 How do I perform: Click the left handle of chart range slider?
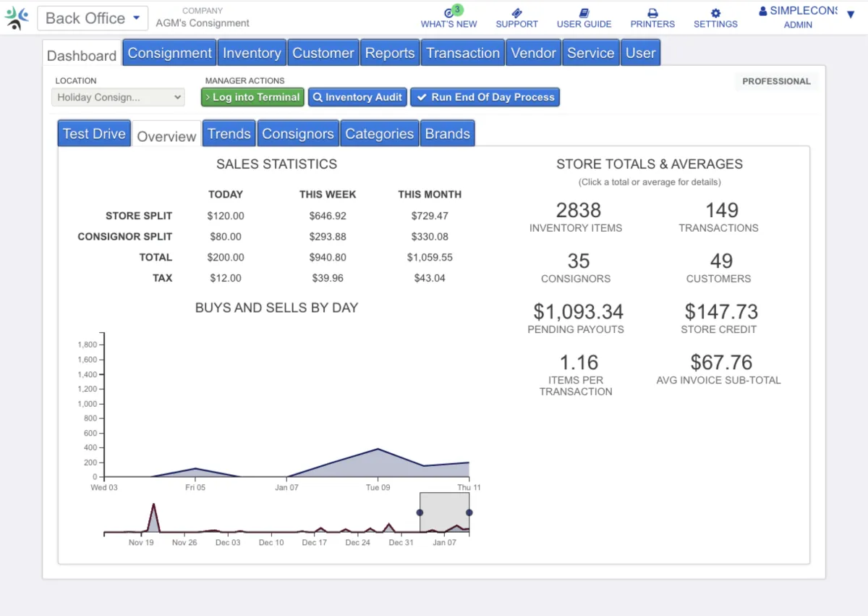pyautogui.click(x=420, y=512)
